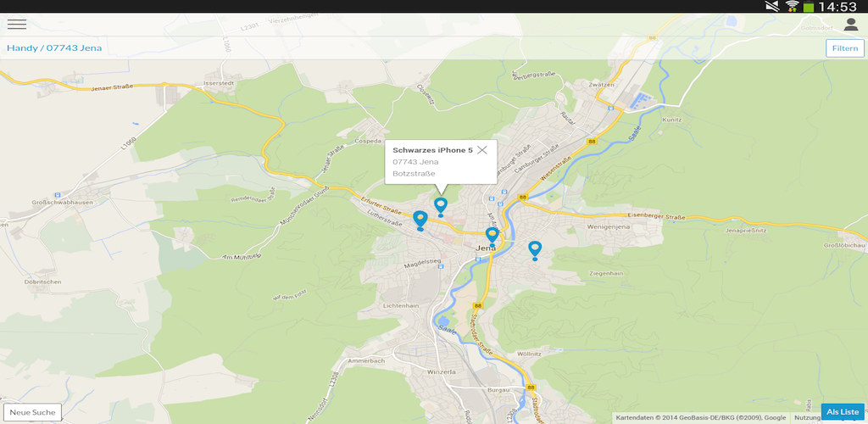The height and width of the screenshot is (424, 868).
Task: Open the Schwarzes iPhone 5 listing title
Action: tap(432, 150)
